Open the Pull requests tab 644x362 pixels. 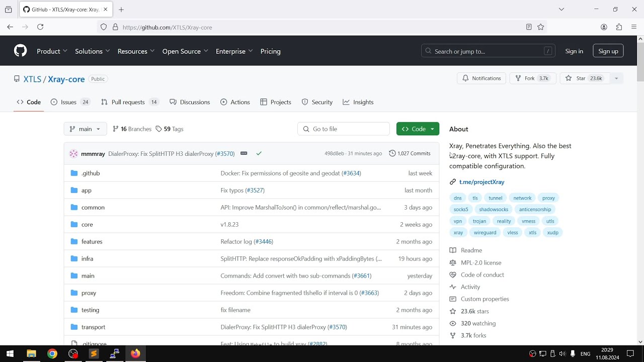tap(129, 102)
